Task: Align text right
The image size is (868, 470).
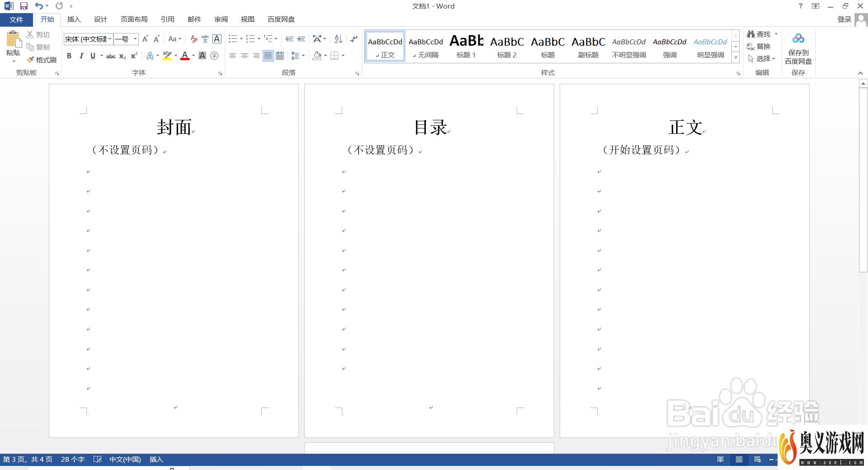Action: (x=256, y=56)
